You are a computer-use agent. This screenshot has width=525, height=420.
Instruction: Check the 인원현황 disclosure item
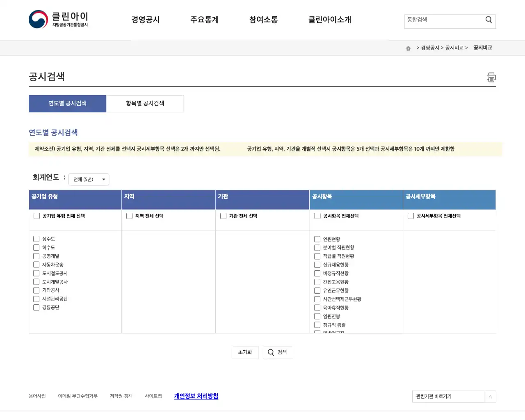click(317, 239)
